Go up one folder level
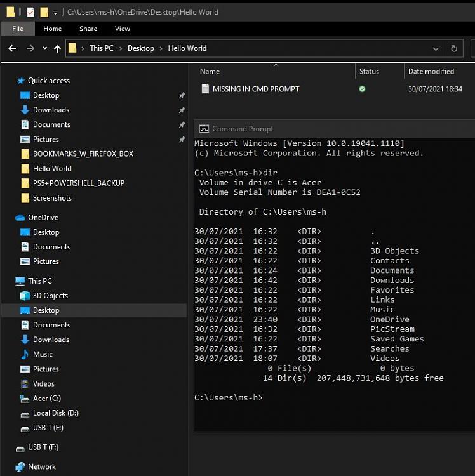This screenshot has height=476, width=475. 57,49
